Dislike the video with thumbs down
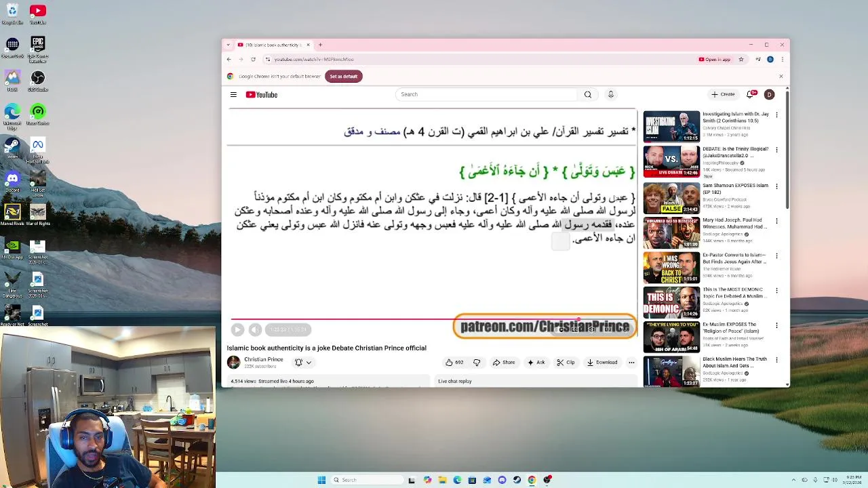 477,363
